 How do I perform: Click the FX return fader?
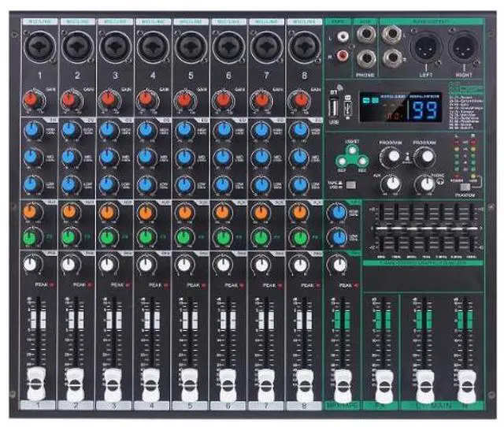(384, 385)
